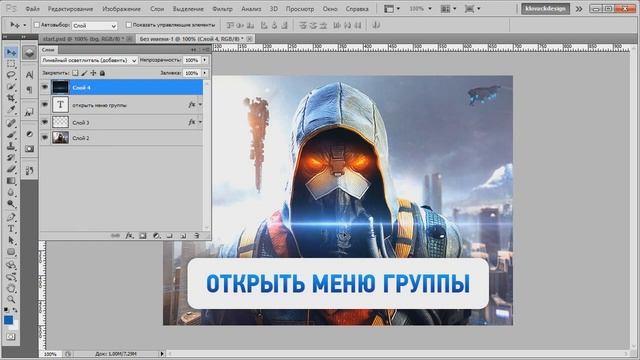Image resolution: width=640 pixels, height=360 pixels.
Task: Select the Path Selection tool
Action: click(11, 240)
